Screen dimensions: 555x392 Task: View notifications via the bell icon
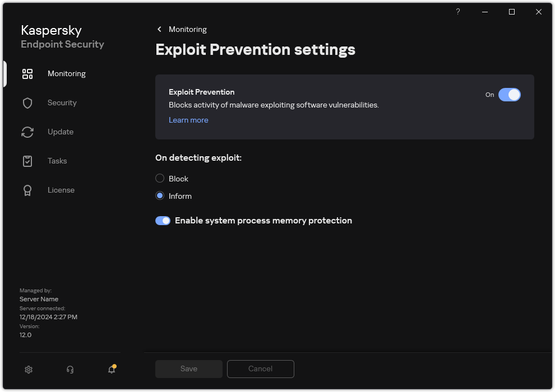[111, 369]
